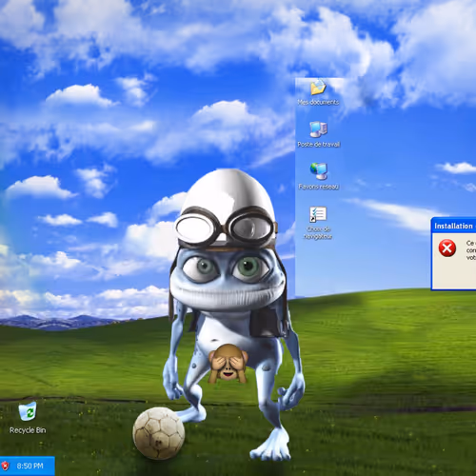Image resolution: width=476 pixels, height=476 pixels.
Task: Click the red security shield tray icon
Action: point(5,466)
